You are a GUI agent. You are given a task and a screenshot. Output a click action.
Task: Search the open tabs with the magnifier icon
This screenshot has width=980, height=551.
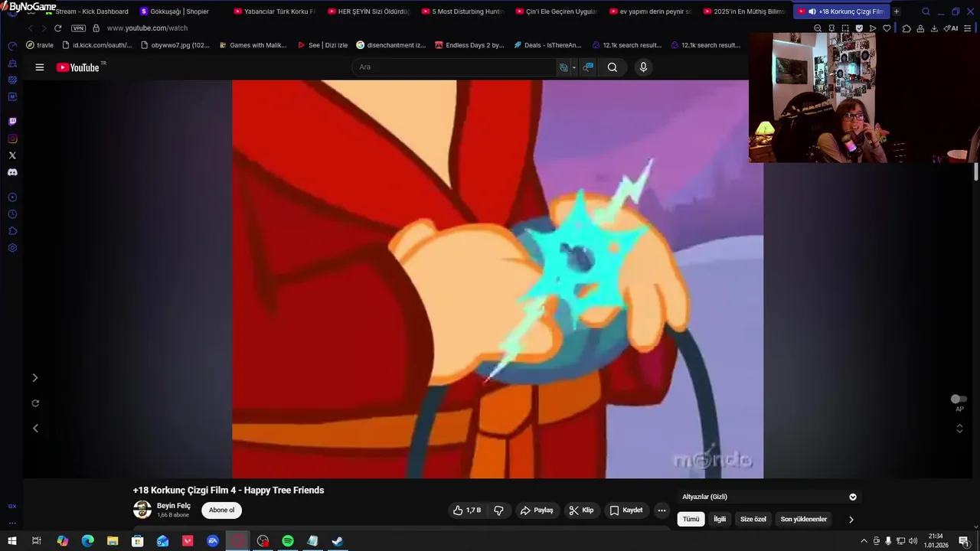coord(926,11)
